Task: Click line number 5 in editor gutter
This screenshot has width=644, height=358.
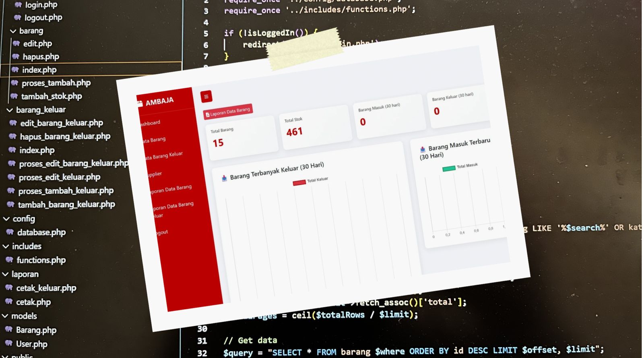Action: 206,33
